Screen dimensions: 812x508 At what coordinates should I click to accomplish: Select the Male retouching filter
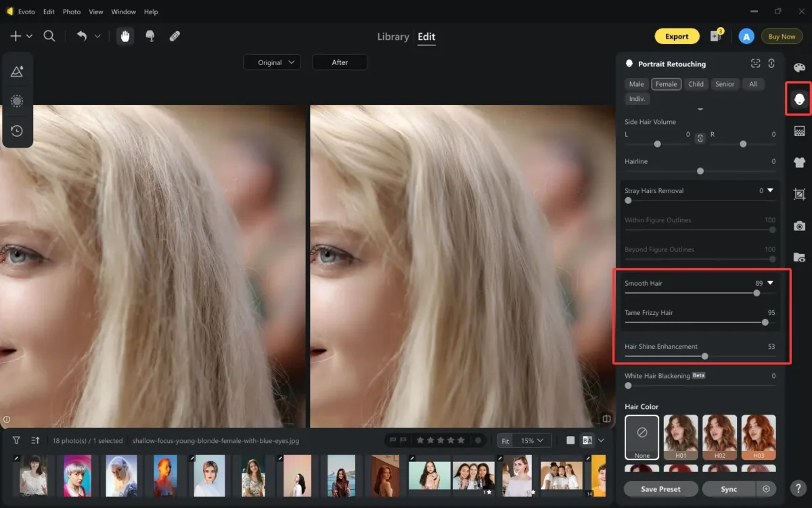click(637, 84)
